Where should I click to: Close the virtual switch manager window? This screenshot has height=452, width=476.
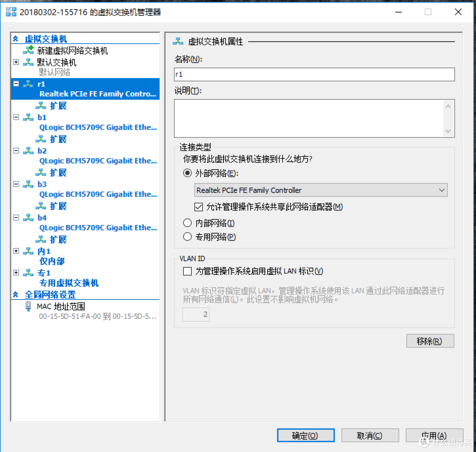coord(458,12)
